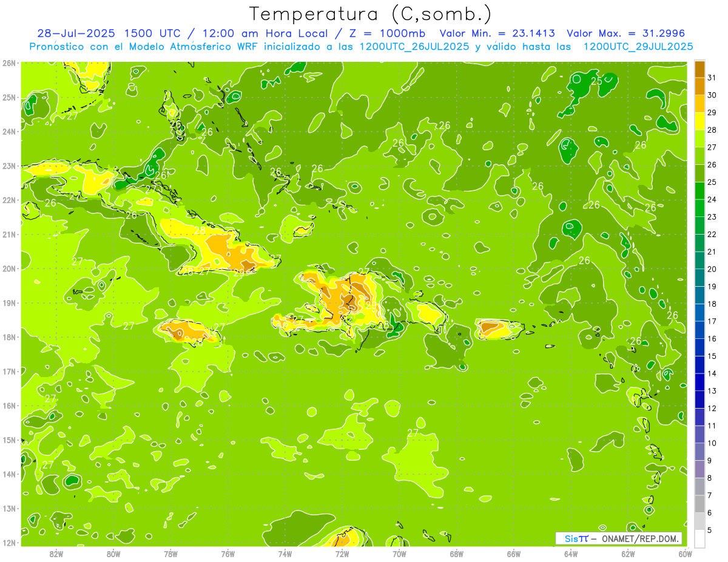
Task: Click legend value "22"
Action: (x=712, y=235)
